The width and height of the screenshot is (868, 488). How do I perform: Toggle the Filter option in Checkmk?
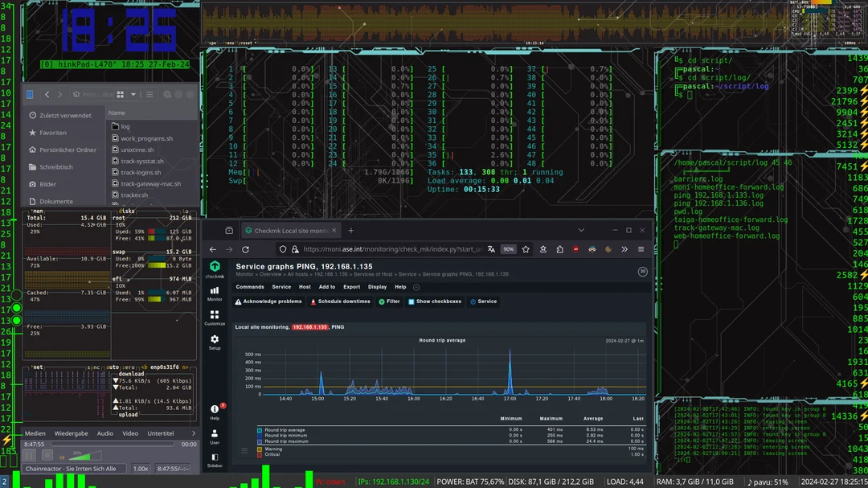[x=391, y=301]
